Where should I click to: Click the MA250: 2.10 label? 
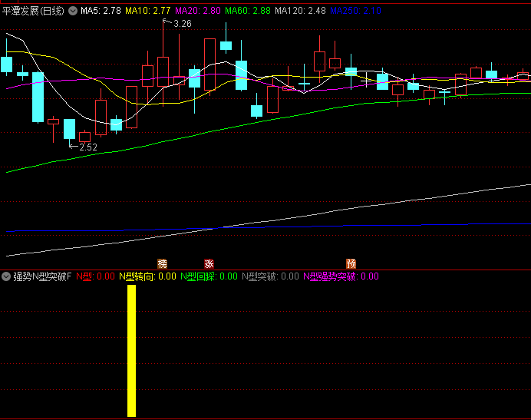(355, 11)
